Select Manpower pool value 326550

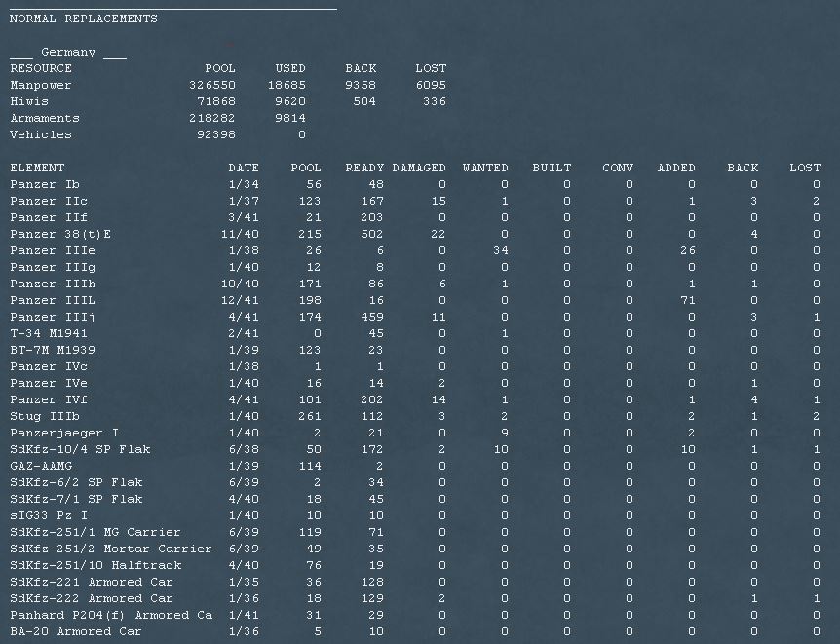212,85
